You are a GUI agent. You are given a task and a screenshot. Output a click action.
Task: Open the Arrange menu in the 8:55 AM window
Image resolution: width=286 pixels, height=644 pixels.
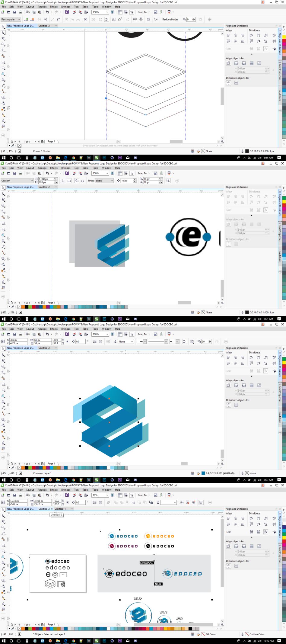[x=42, y=7]
